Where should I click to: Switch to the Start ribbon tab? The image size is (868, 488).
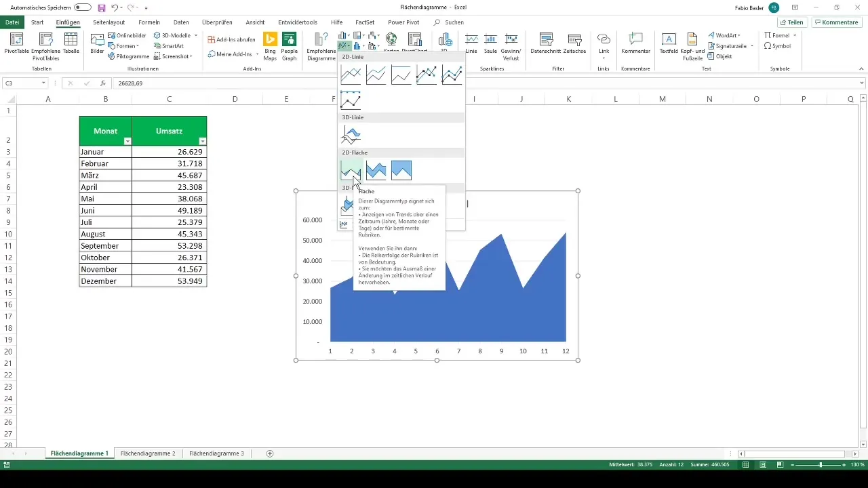(37, 22)
